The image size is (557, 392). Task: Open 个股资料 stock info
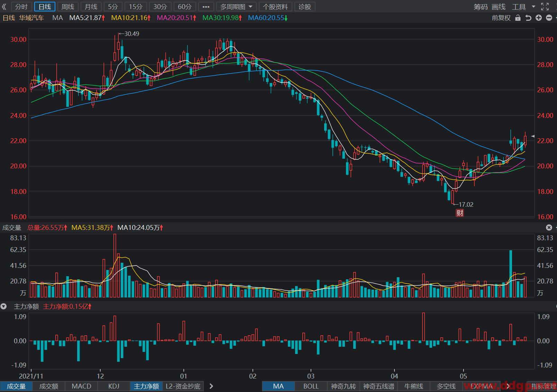pos(275,7)
